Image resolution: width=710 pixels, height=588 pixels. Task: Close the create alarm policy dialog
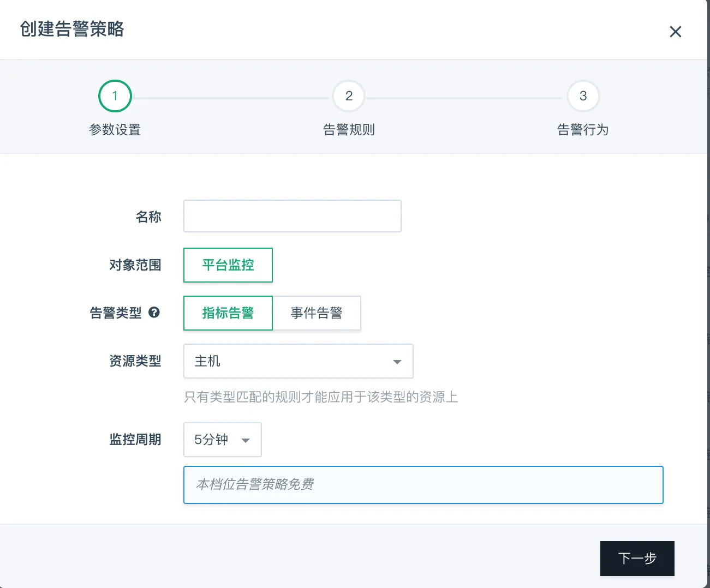click(x=675, y=32)
